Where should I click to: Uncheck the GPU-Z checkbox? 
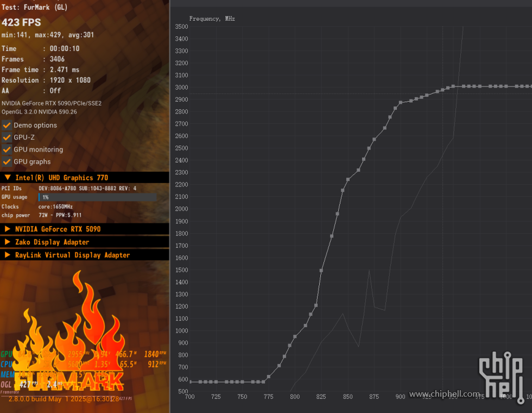(7, 137)
